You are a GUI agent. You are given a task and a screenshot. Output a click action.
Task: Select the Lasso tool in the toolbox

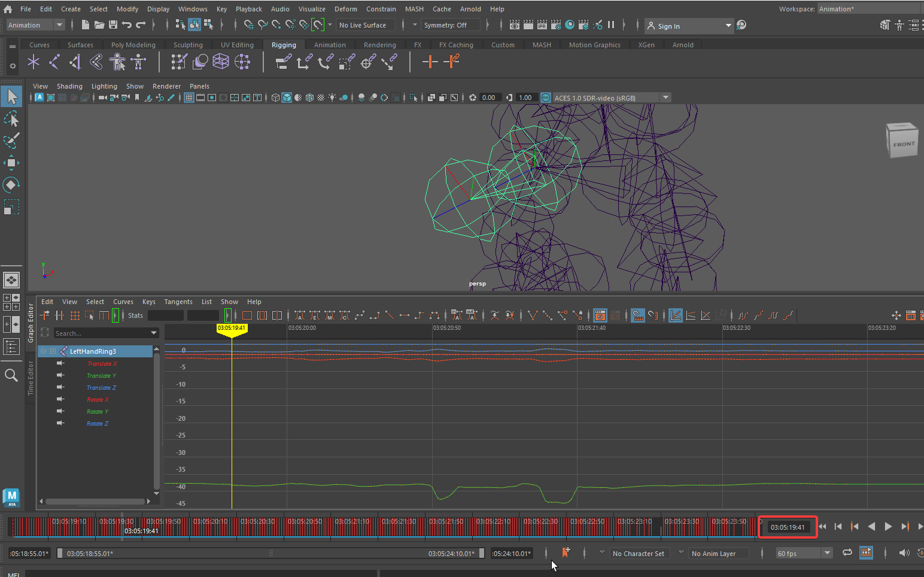pyautogui.click(x=11, y=119)
